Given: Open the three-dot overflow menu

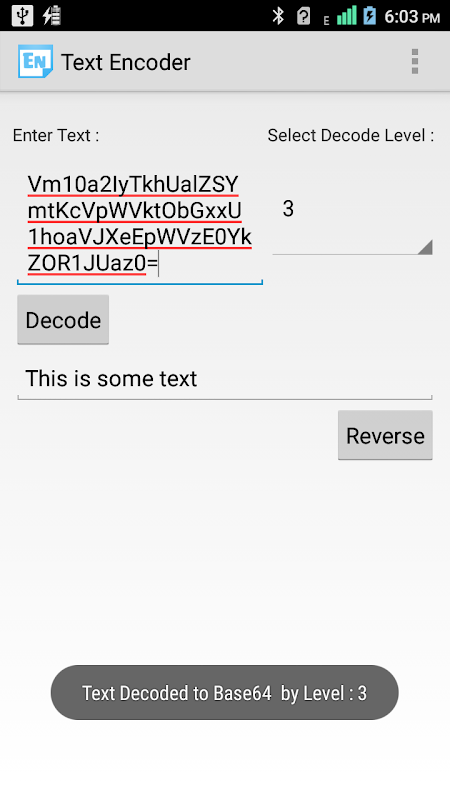Looking at the screenshot, I should pyautogui.click(x=415, y=62).
